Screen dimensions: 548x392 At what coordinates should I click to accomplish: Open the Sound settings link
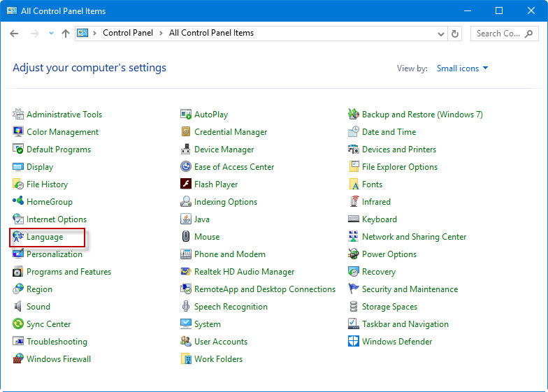click(x=38, y=307)
